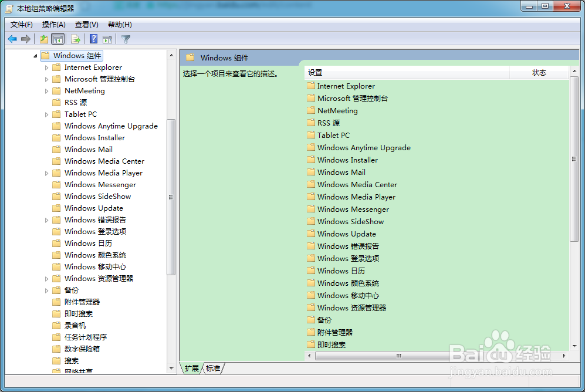The width and height of the screenshot is (585, 392).
Task: Click the Forward arrow toolbar icon
Action: [x=26, y=39]
